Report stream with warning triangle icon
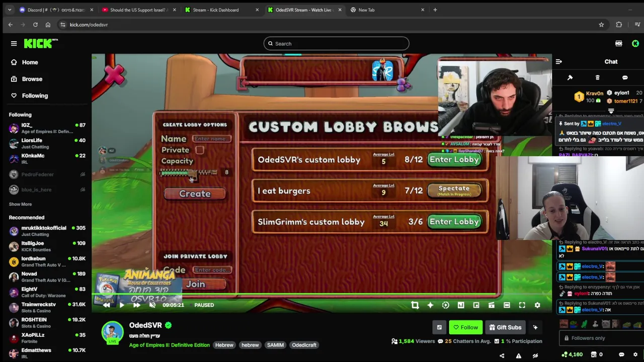The width and height of the screenshot is (644, 362). [519, 355]
